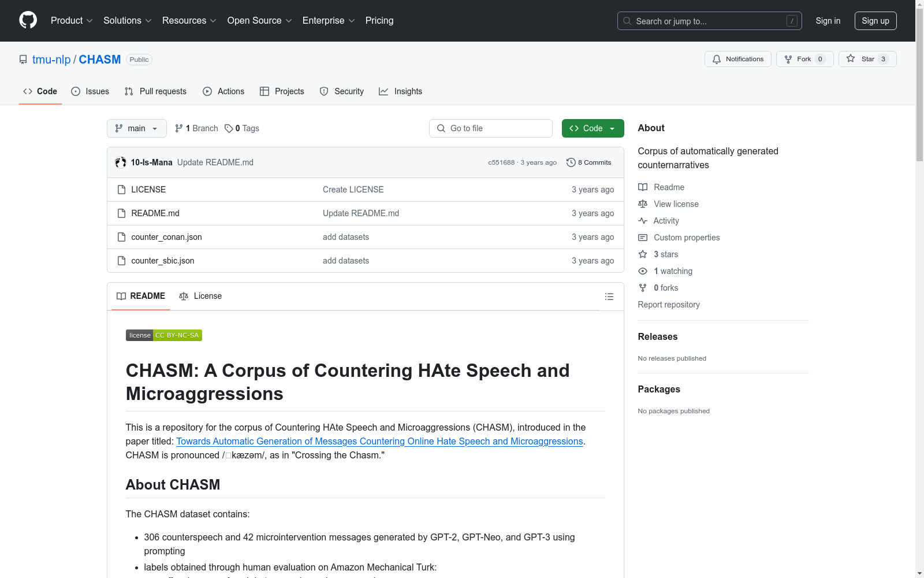The height and width of the screenshot is (578, 924).
Task: Click the counter_conan.json file icon
Action: click(121, 237)
